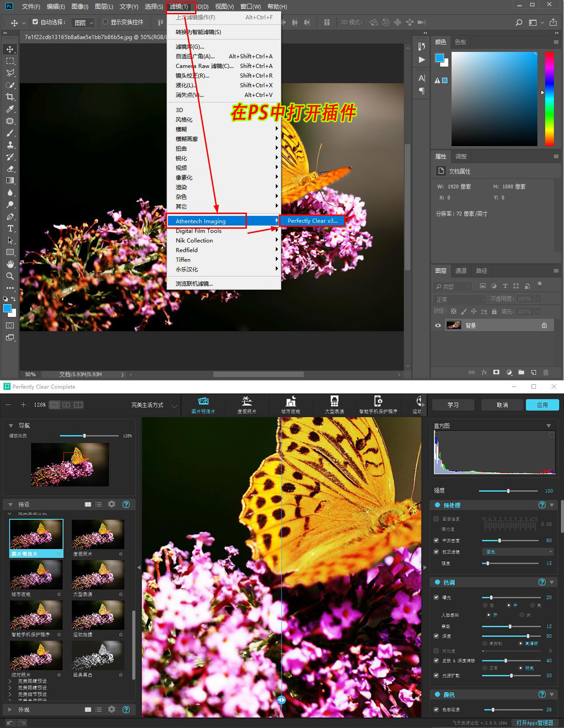Select the Zoom tool in Photoshop toolbar
The image size is (564, 728).
coord(10,276)
